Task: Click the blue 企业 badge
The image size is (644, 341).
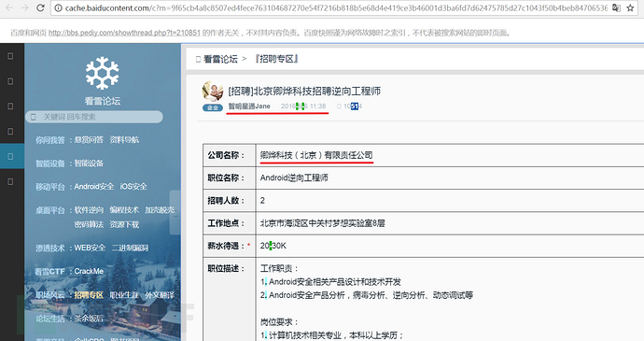Action: pos(213,107)
